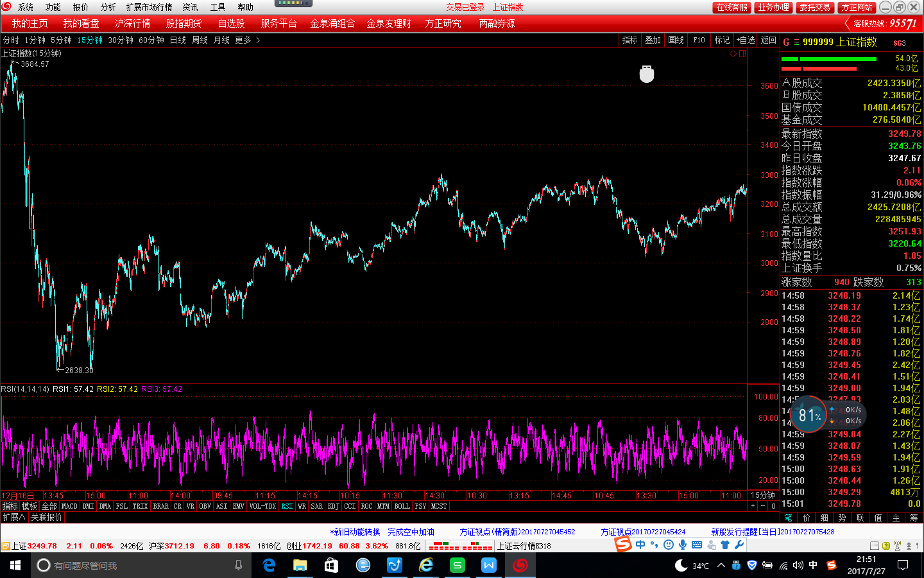
Task: Open 委托交易 trading button
Action: [815, 7]
